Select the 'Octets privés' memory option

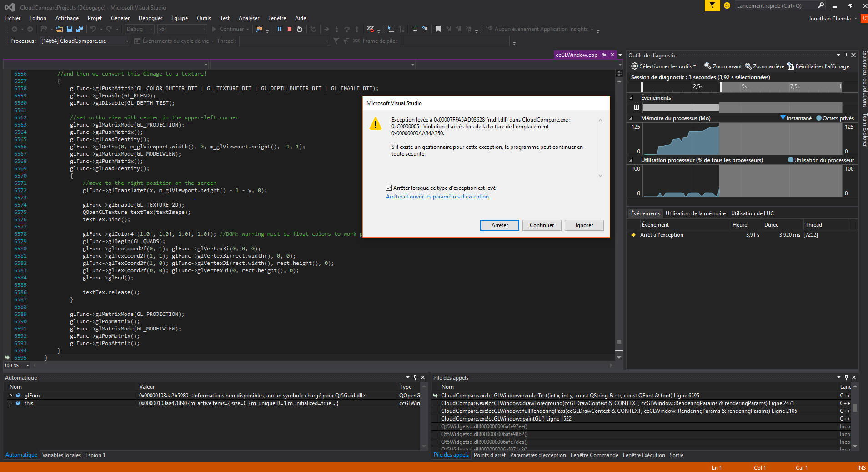(x=836, y=118)
